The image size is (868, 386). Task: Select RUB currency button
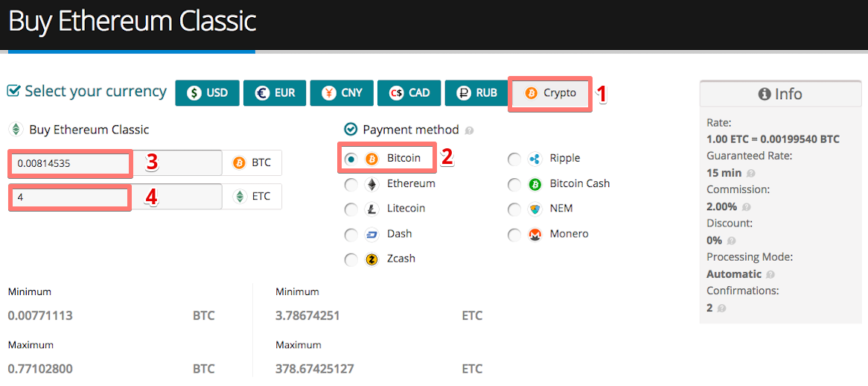tap(476, 92)
